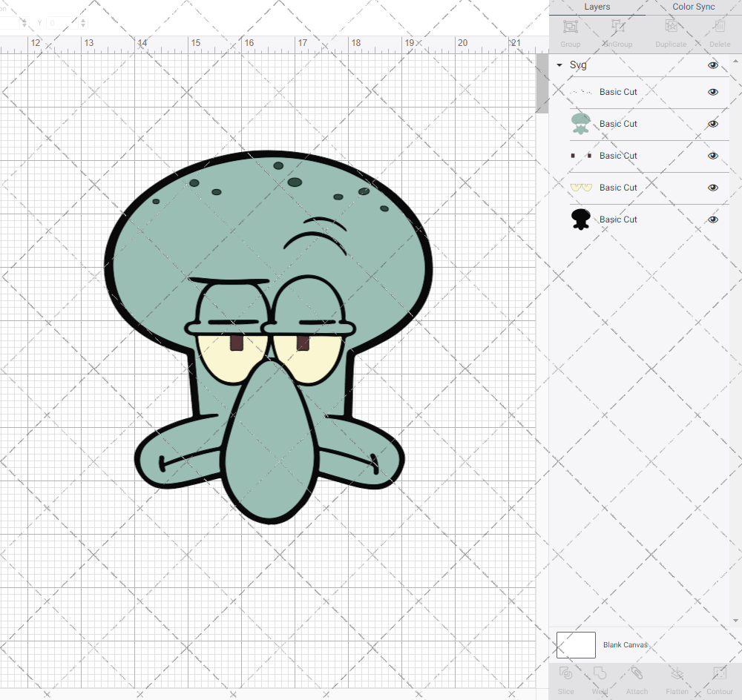Switch to the Color Sync tab
742x700 pixels.
[693, 7]
